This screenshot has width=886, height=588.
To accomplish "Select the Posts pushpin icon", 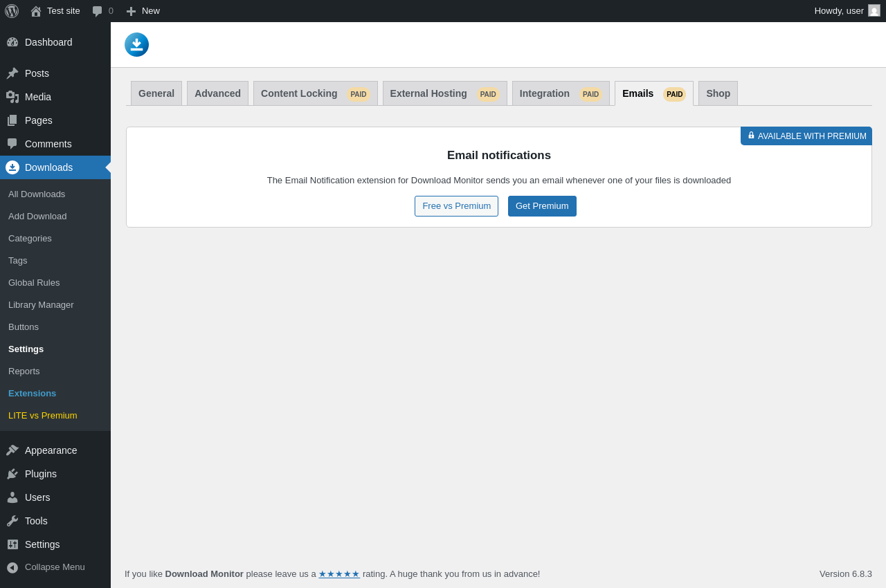I will (x=12, y=73).
